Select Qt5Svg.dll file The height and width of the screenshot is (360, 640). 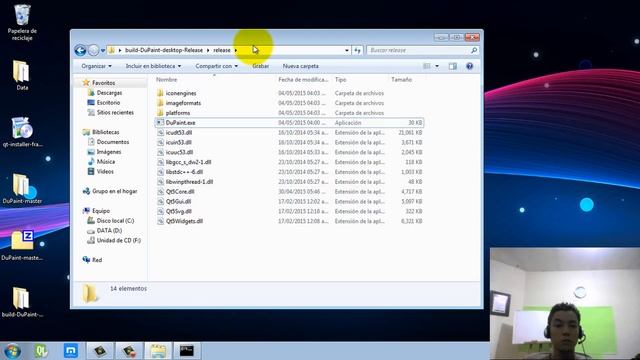179,211
